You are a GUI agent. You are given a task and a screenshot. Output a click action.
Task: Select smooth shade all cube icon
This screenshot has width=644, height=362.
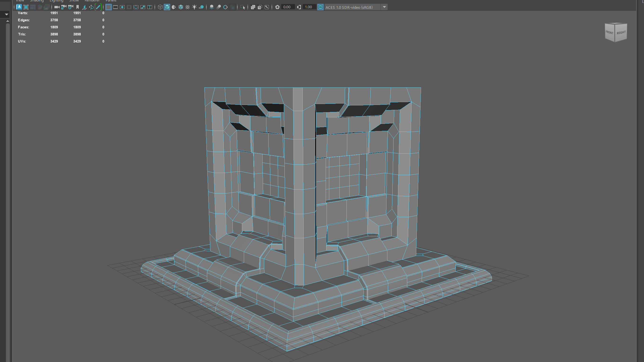167,7
